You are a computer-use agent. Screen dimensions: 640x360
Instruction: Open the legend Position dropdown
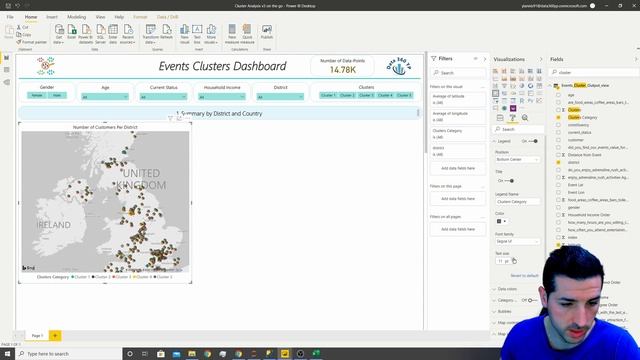click(x=517, y=160)
